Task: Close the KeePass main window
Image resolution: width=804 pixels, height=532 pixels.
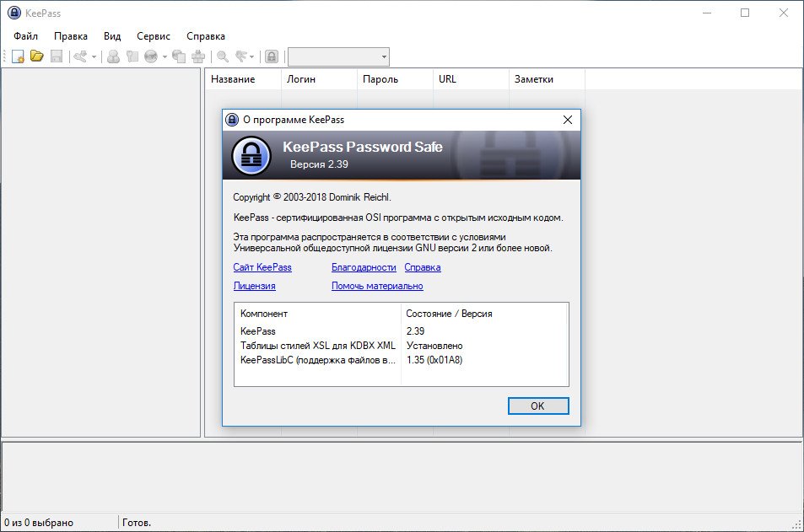Action: pyautogui.click(x=784, y=13)
